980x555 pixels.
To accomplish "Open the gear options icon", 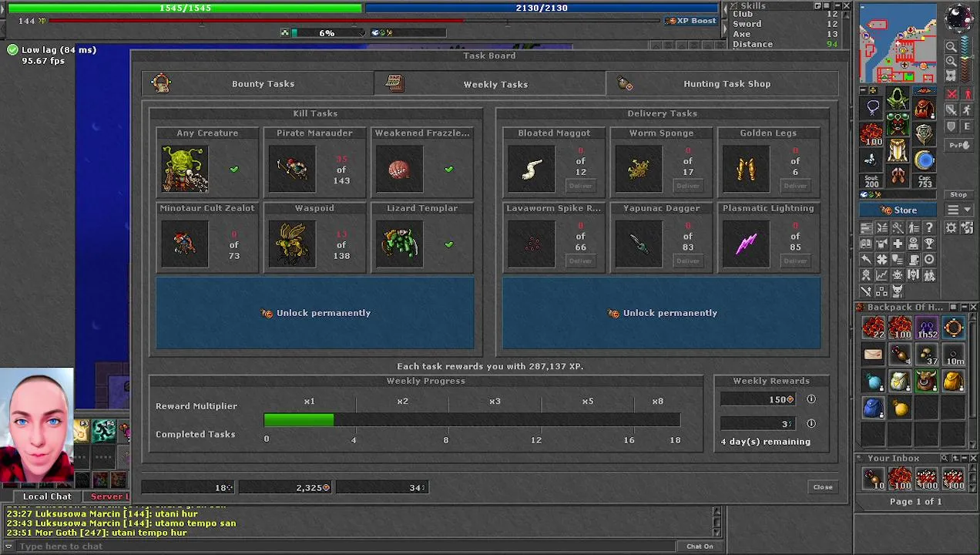I will coord(951,227).
